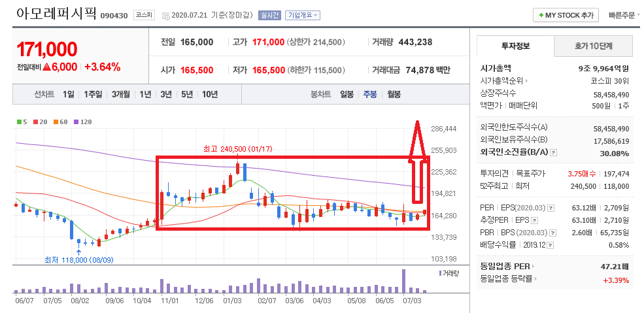Click the 코스피 market badge
644x313 pixels.
pyautogui.click(x=144, y=16)
